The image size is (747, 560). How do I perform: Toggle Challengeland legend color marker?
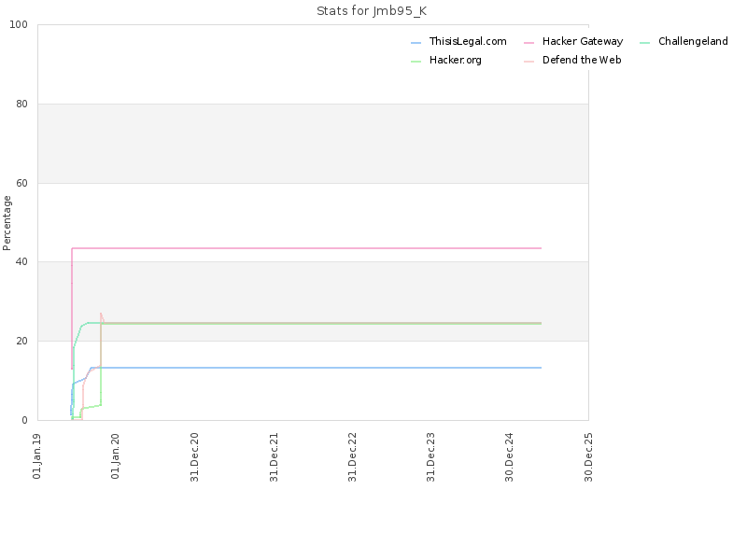click(x=644, y=43)
